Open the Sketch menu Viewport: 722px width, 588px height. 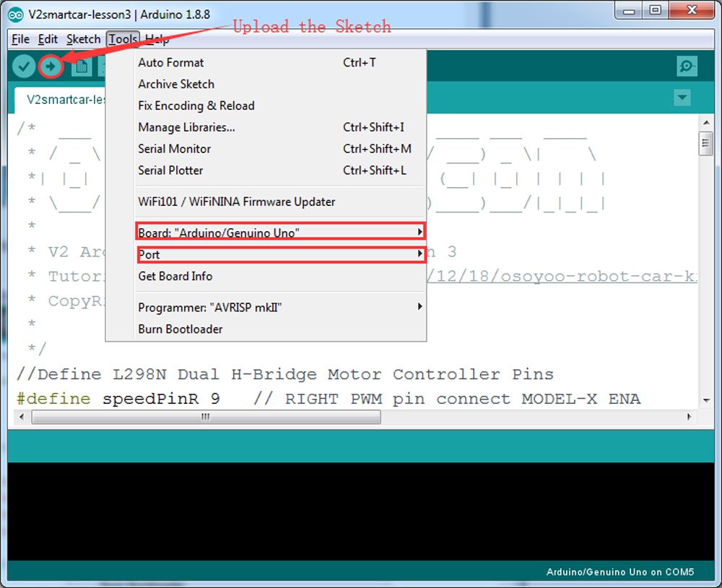[x=83, y=39]
